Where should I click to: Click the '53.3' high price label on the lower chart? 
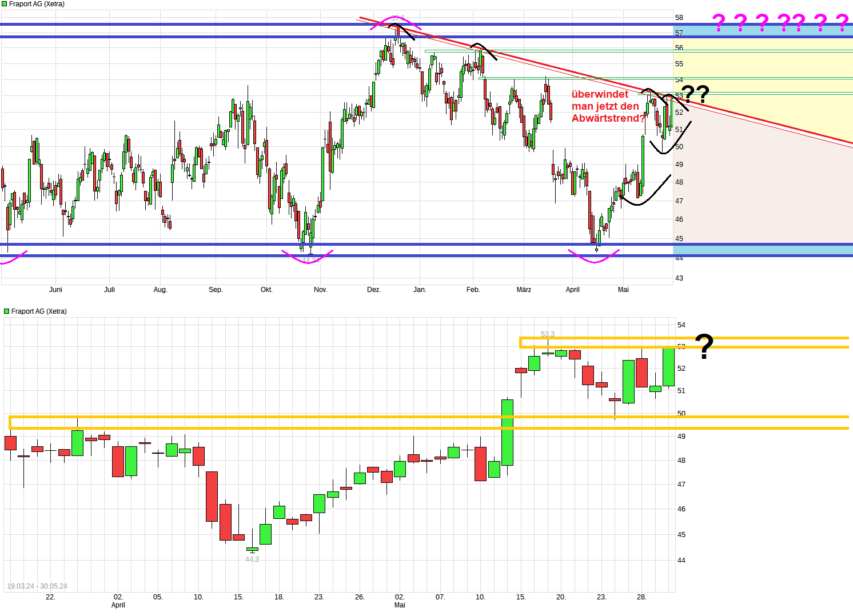pyautogui.click(x=547, y=333)
